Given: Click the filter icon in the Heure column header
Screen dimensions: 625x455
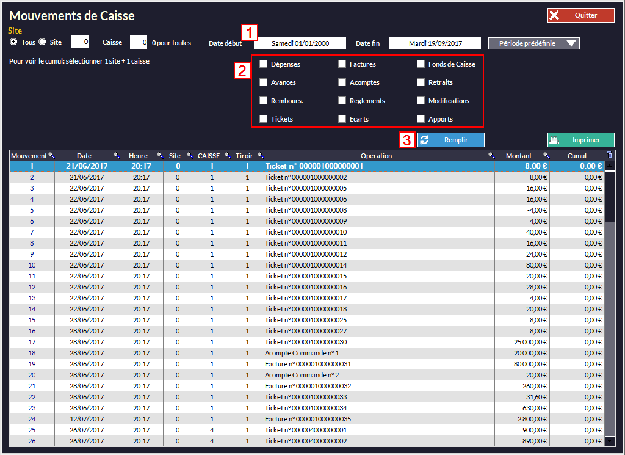Looking at the screenshot, I should tap(160, 156).
